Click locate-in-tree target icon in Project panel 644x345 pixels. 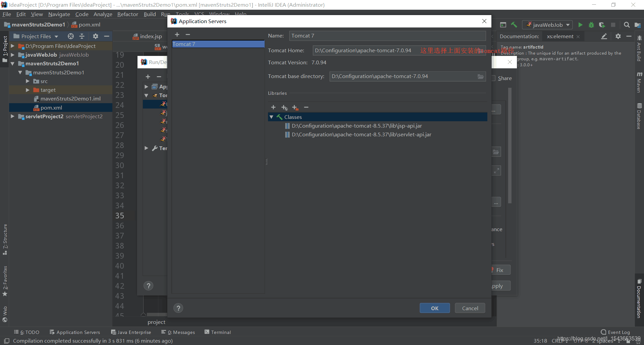tap(70, 36)
